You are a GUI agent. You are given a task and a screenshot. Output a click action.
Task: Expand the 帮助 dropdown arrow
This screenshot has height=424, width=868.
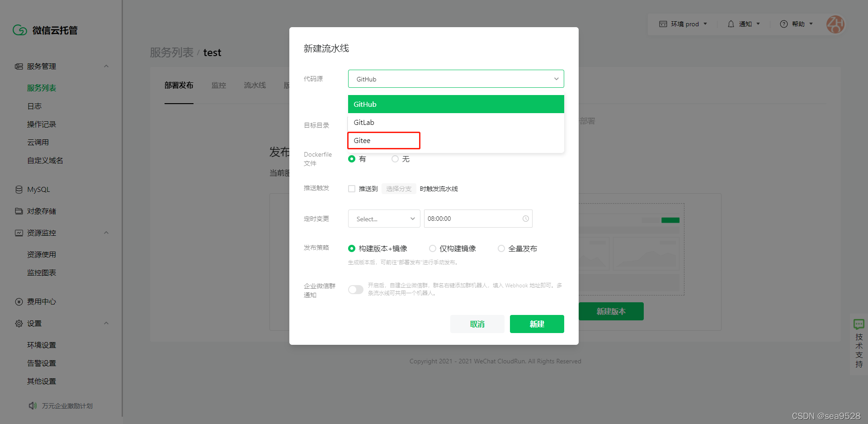pyautogui.click(x=811, y=24)
